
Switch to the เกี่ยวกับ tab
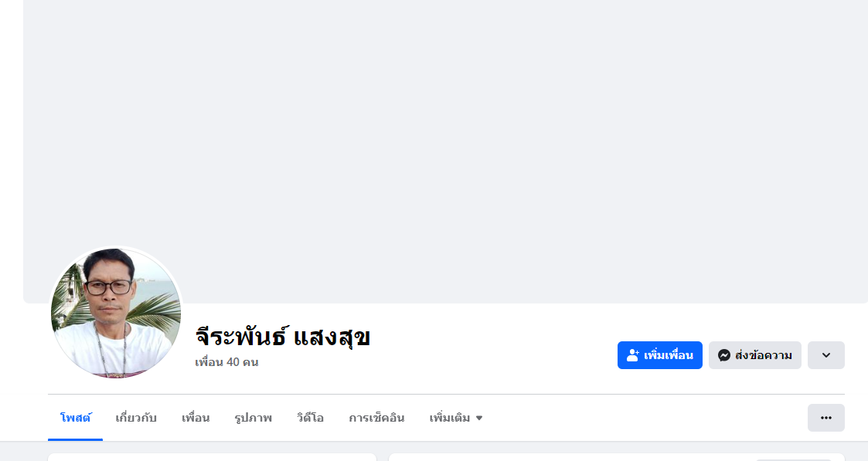(136, 418)
